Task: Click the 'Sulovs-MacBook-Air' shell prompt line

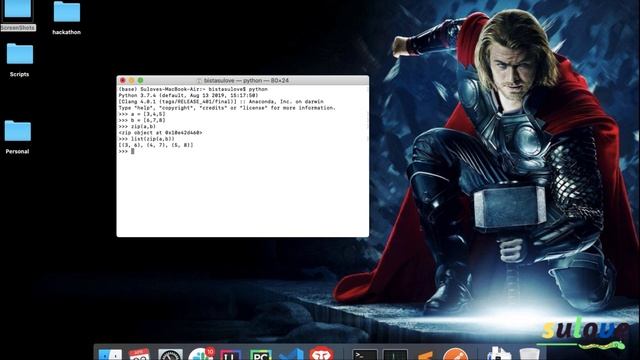Action: click(193, 89)
